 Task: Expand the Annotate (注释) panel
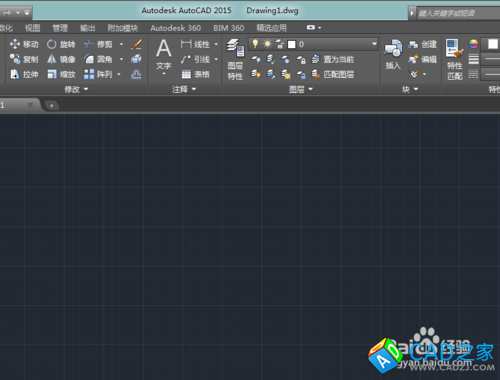[184, 89]
